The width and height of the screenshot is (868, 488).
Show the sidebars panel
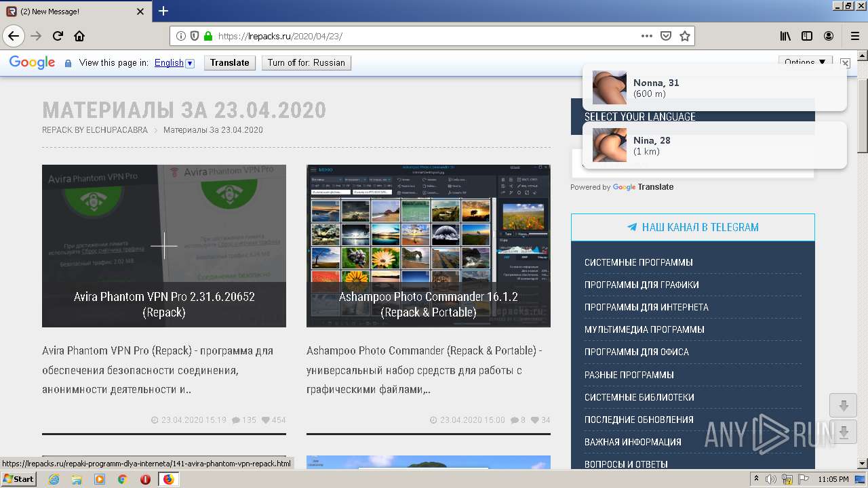click(x=807, y=36)
